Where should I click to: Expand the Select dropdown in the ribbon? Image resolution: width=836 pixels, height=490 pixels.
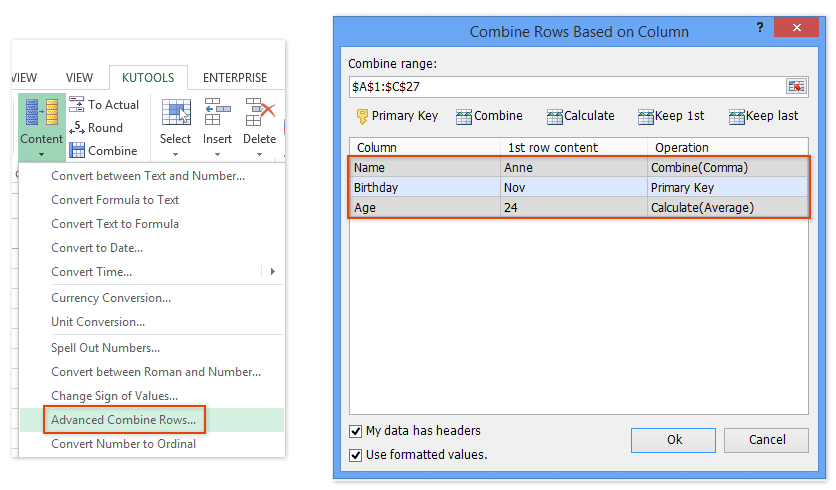pos(175,153)
